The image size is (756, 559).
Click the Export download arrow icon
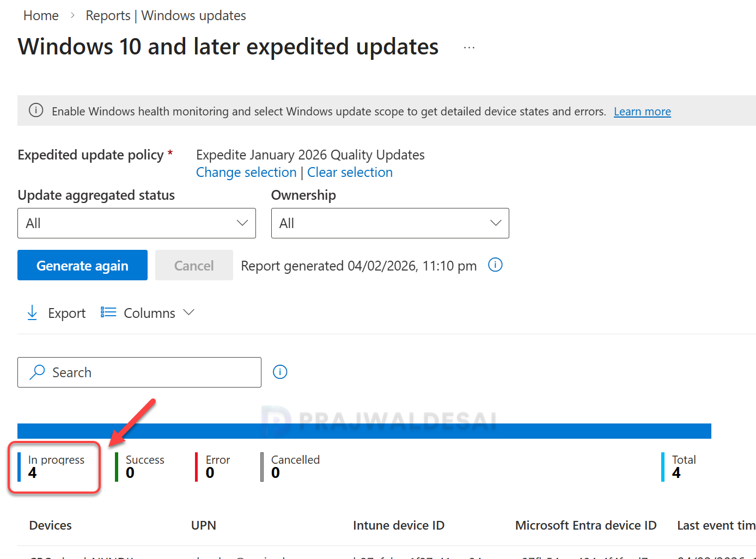coord(32,313)
